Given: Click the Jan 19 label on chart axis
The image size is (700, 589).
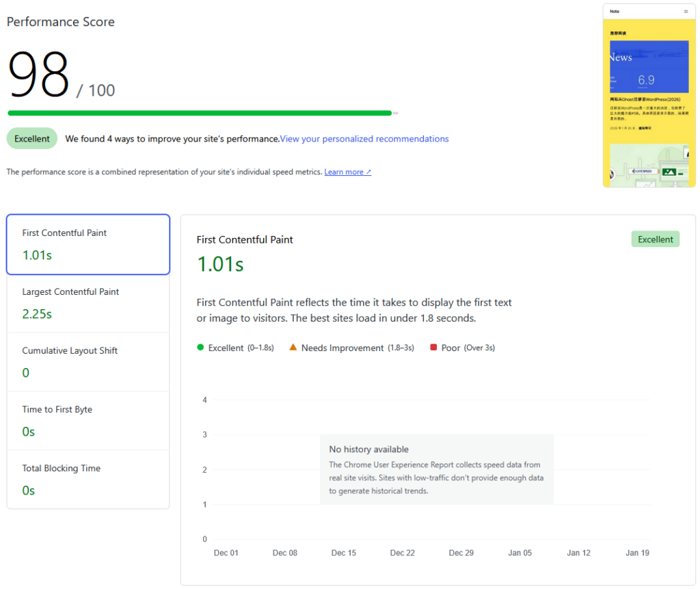Looking at the screenshot, I should [x=637, y=553].
